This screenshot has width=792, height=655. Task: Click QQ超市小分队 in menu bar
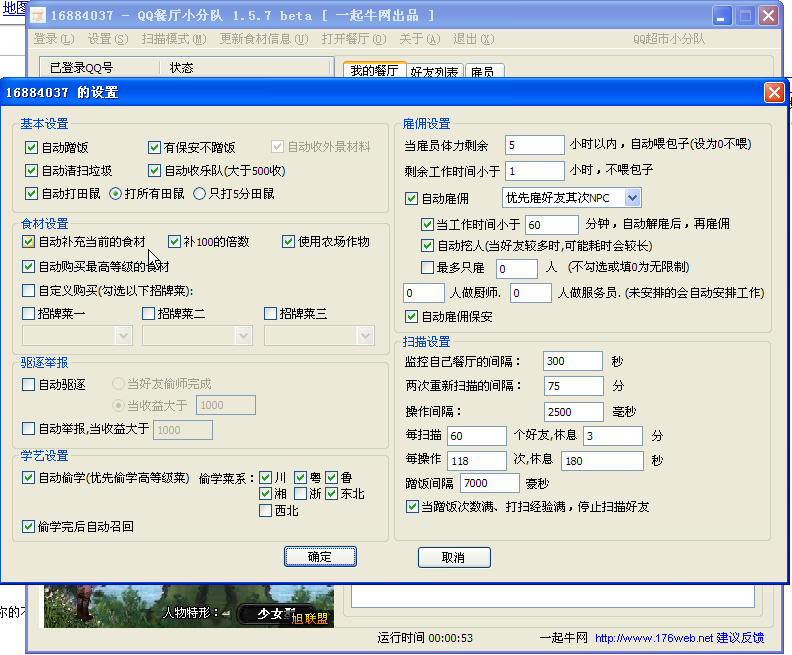click(x=669, y=39)
